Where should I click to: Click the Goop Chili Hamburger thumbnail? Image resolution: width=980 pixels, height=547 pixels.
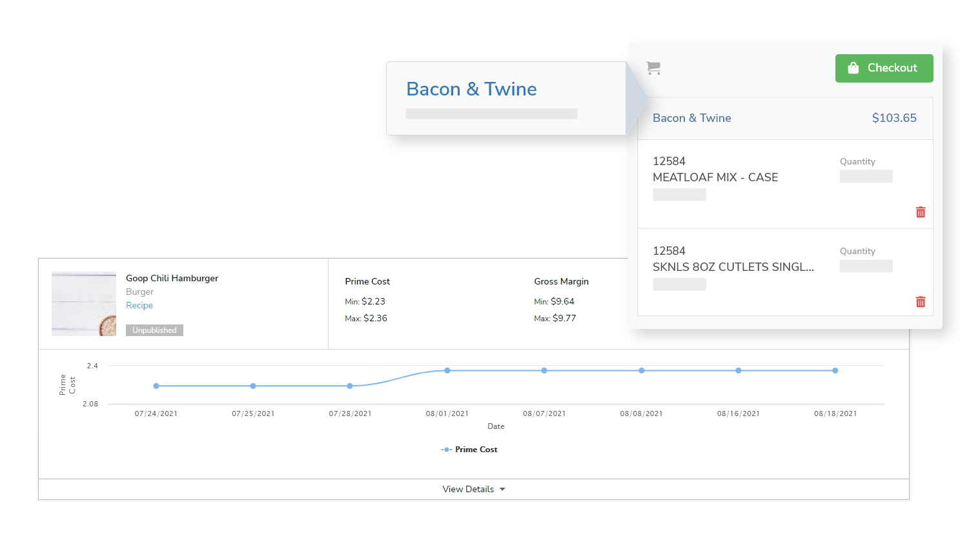[x=84, y=303]
